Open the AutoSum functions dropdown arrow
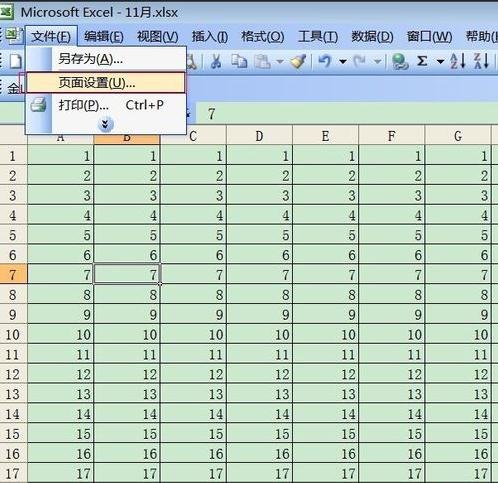 (440, 62)
